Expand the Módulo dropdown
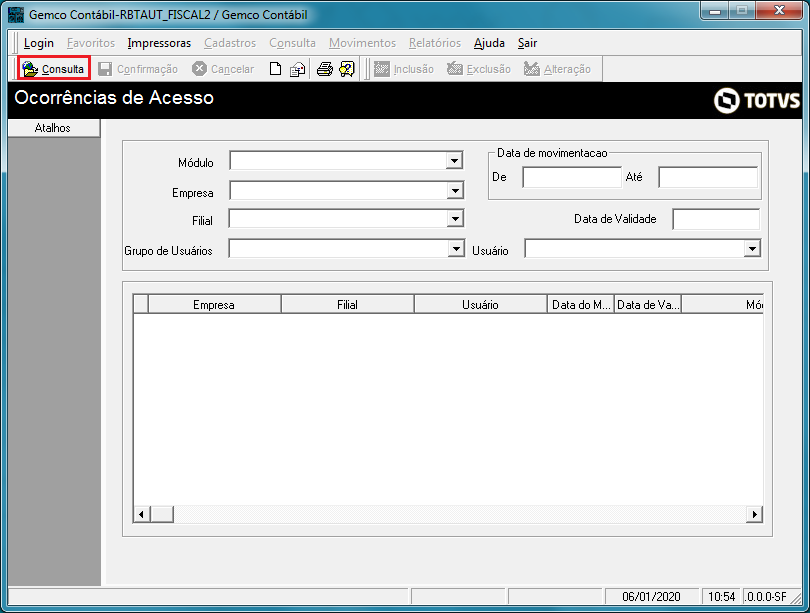810x613 pixels. coord(454,161)
